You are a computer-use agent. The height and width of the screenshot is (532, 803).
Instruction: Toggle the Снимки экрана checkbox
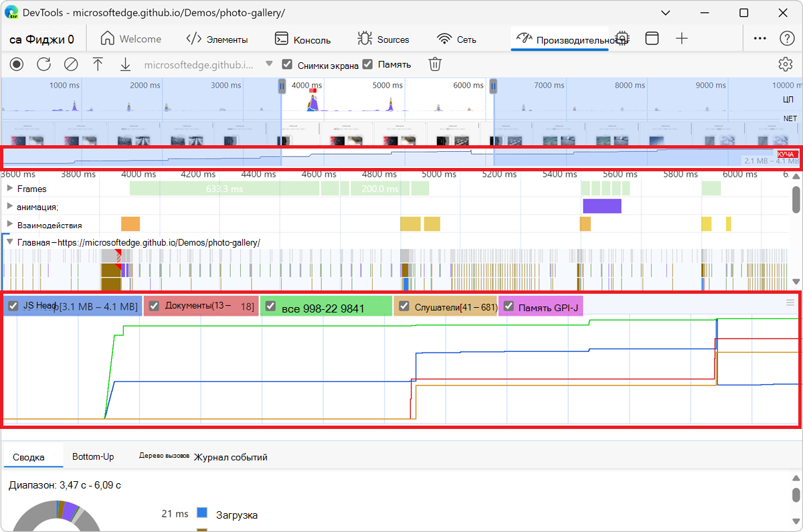click(287, 64)
